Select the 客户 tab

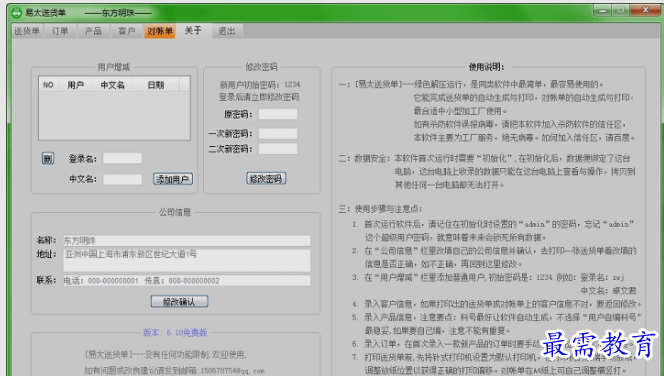pos(127,31)
